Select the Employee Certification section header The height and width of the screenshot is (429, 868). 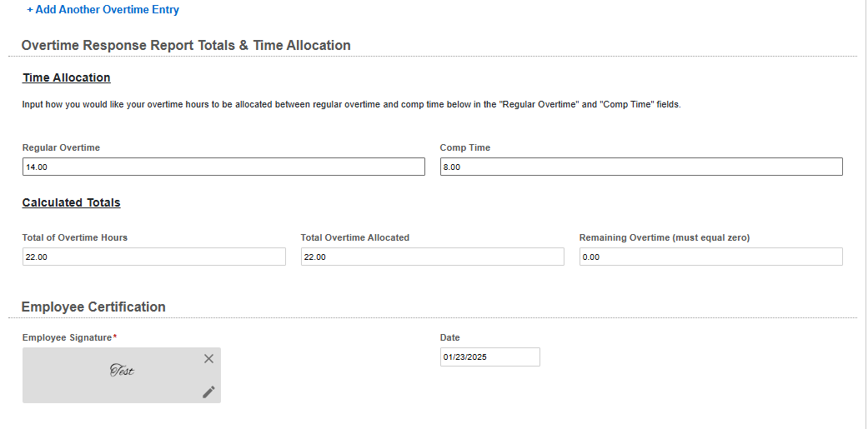pyautogui.click(x=93, y=307)
